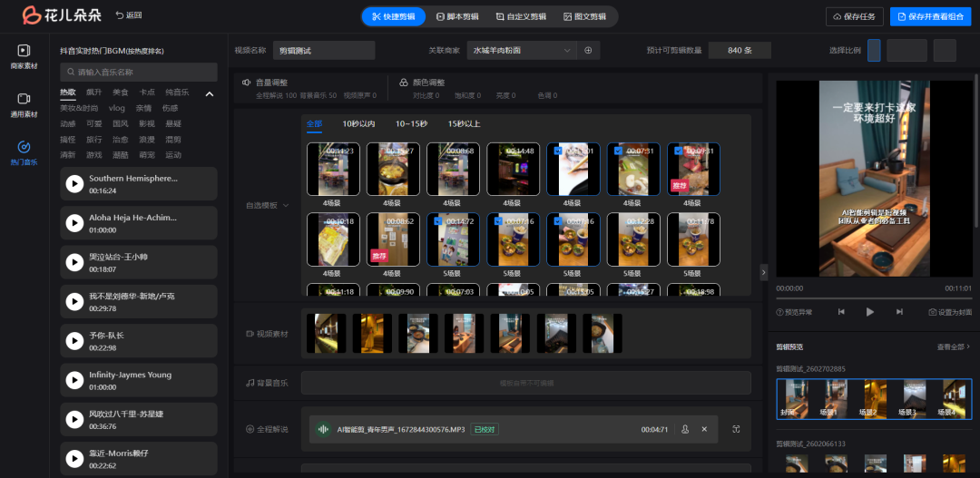Click the right edge vertical scrollbar
The height and width of the screenshot is (478, 980).
[x=977, y=150]
